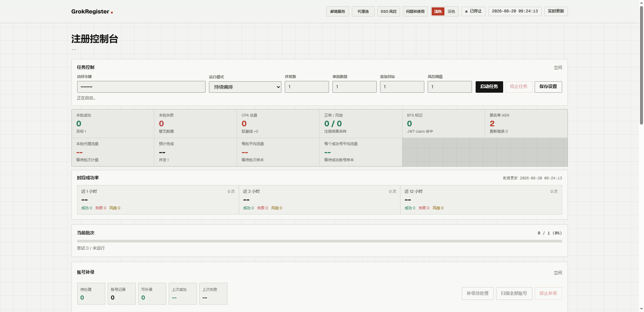Click the 尝试 0 / 未运行 text
644x312 pixels.
click(91, 248)
